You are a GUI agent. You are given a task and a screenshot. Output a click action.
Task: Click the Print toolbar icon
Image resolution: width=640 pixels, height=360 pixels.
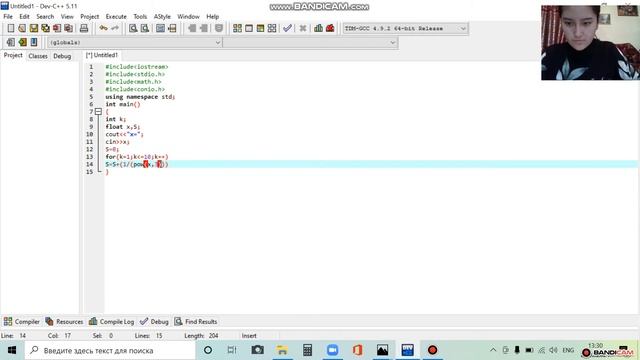84,28
